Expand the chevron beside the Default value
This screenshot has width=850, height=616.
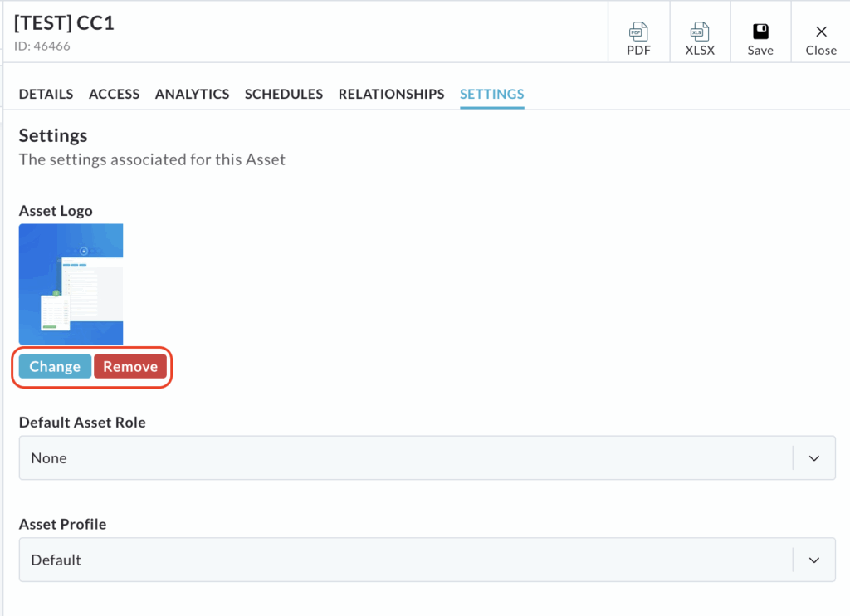click(814, 560)
